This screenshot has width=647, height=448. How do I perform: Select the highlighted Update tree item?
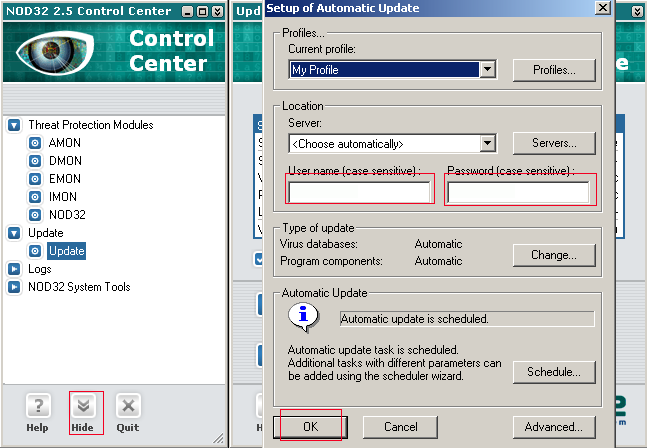[x=66, y=251]
